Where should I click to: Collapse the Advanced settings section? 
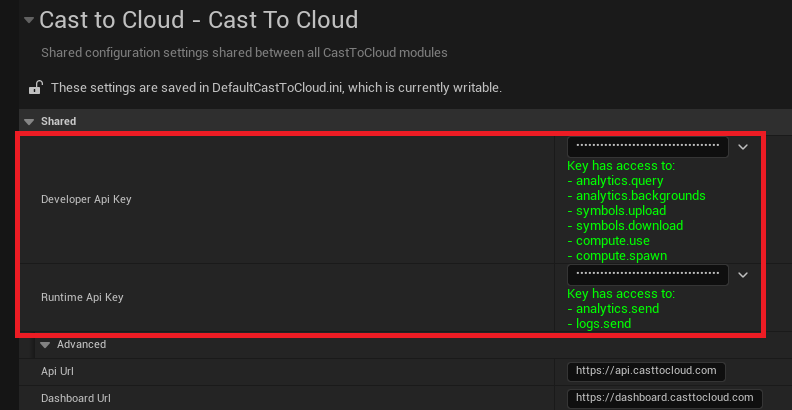coord(45,345)
